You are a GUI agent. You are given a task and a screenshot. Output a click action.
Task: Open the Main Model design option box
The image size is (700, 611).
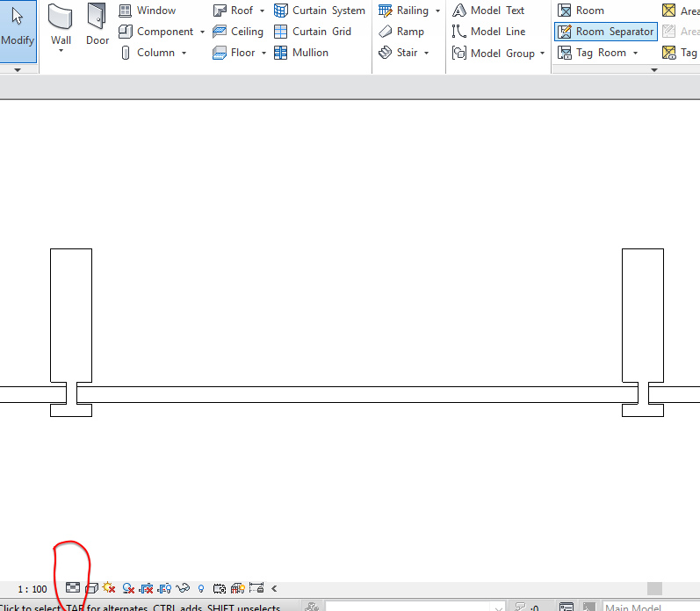[x=652, y=607]
